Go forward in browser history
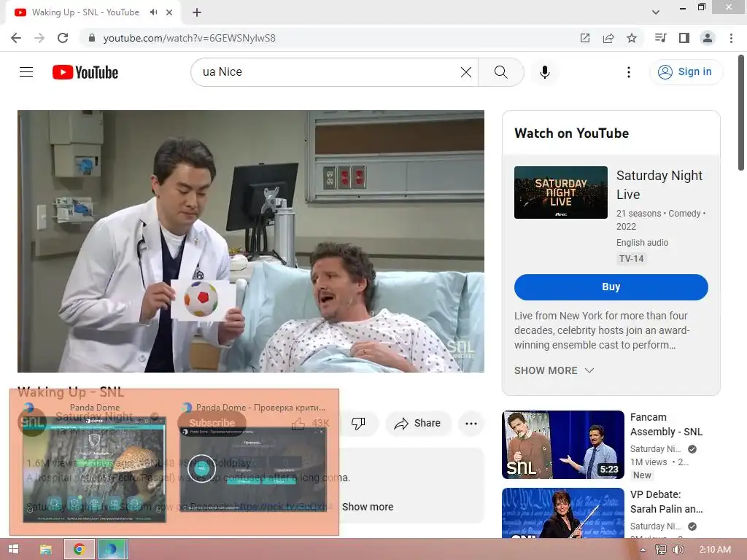This screenshot has width=747, height=560. 39,38
